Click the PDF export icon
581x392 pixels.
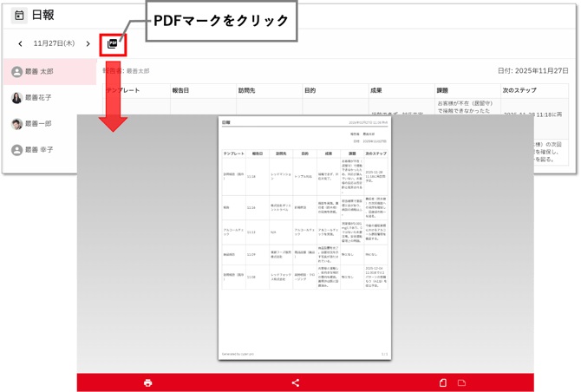[x=113, y=43]
